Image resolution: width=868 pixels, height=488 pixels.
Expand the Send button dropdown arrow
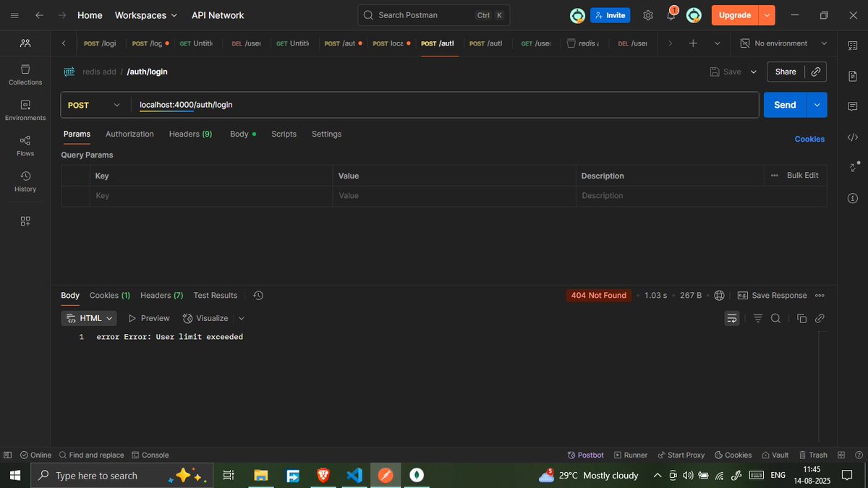coord(817,105)
